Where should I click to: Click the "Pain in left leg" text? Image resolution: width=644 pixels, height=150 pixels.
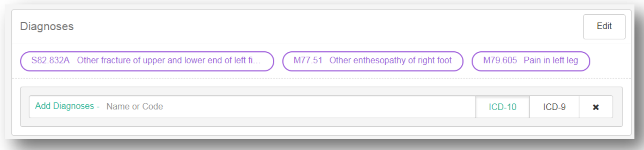tap(551, 61)
